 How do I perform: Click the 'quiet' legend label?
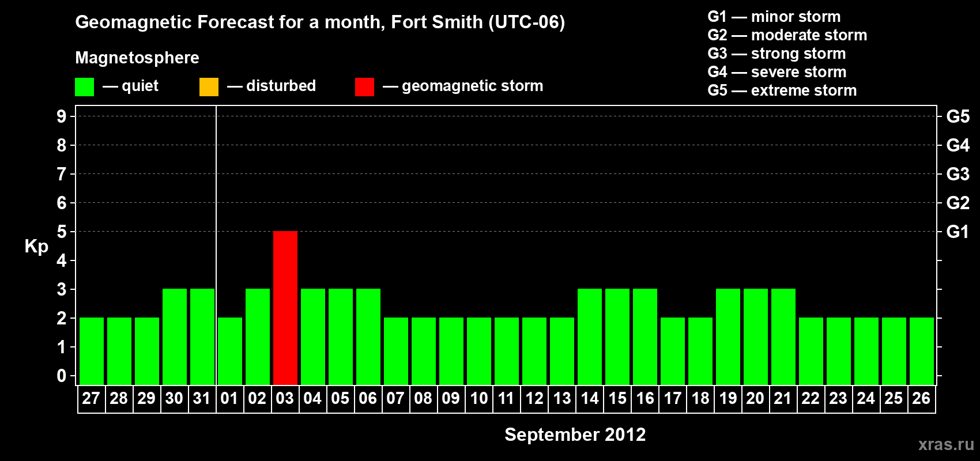point(140,86)
